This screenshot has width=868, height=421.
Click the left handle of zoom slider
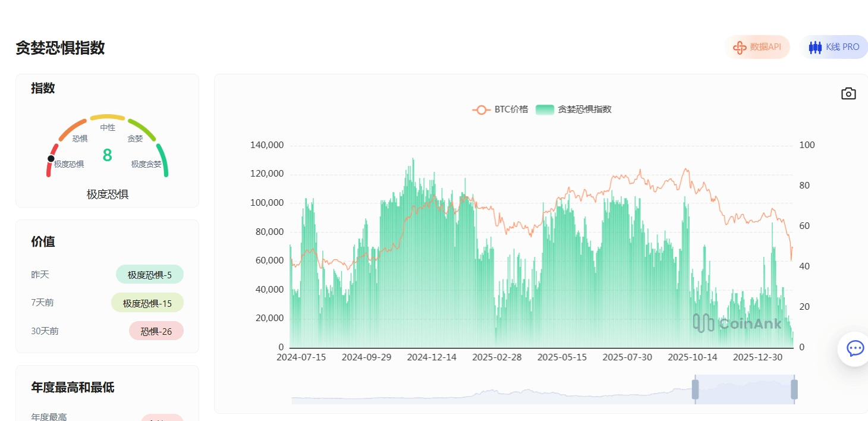click(695, 389)
